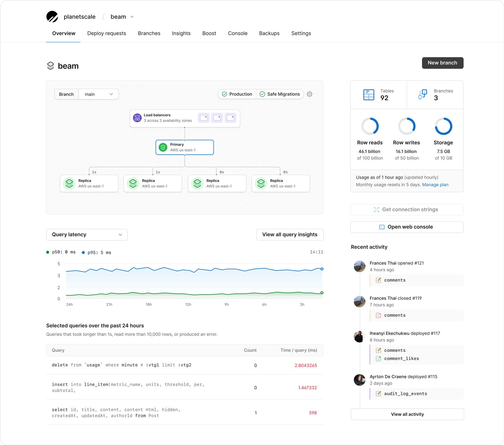Screen dimensions: 504x445
Task: Click the second load balancer zone indicator
Action: click(x=217, y=118)
